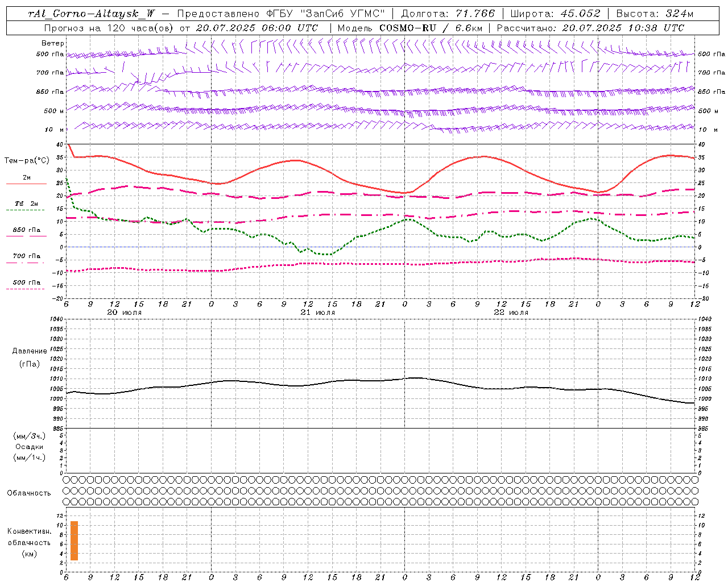Click the forecast start time 20.07.2025 06:00 UTC
The width and height of the screenshot is (728, 582).
point(257,28)
